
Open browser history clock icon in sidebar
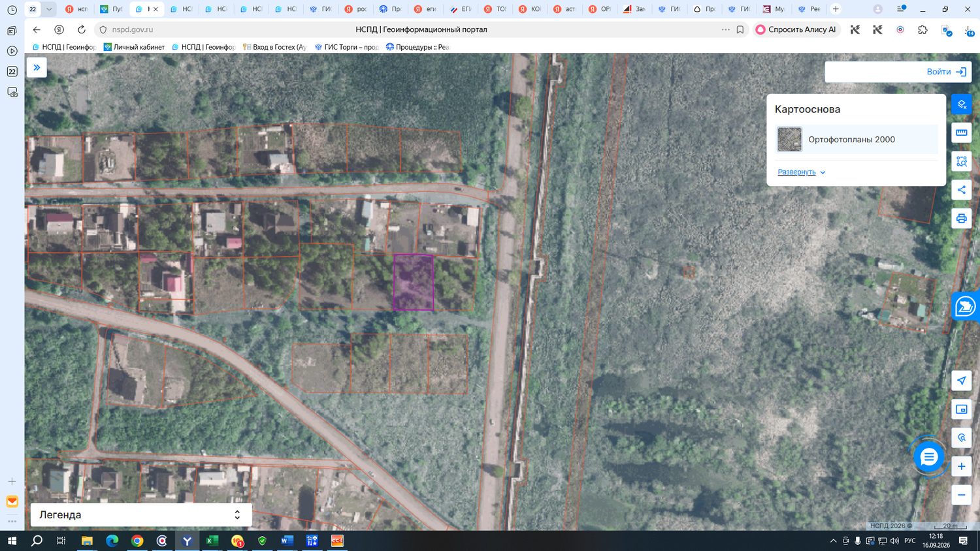tap(12, 10)
